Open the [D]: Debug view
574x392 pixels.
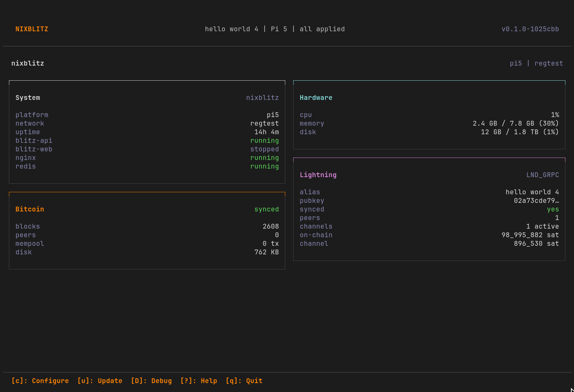[151, 381]
